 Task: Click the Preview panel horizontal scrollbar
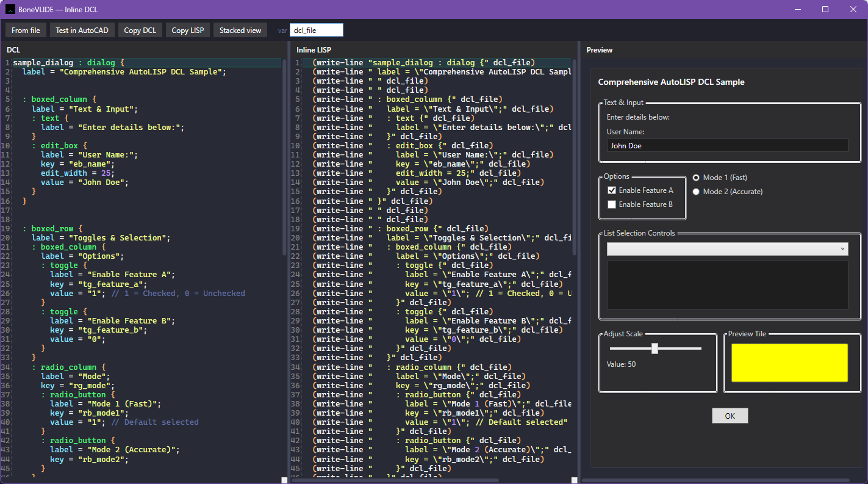[x=715, y=480]
